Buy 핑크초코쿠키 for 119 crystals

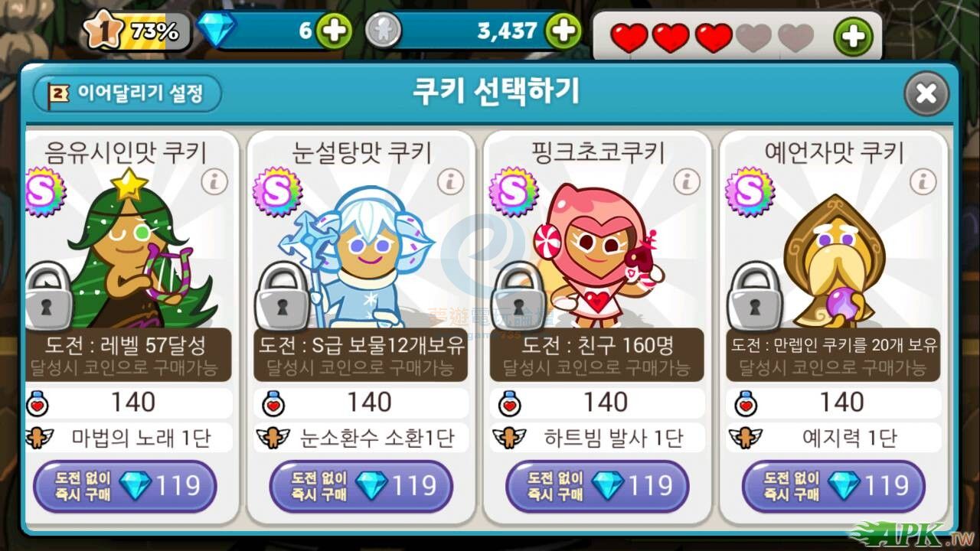pos(598,486)
